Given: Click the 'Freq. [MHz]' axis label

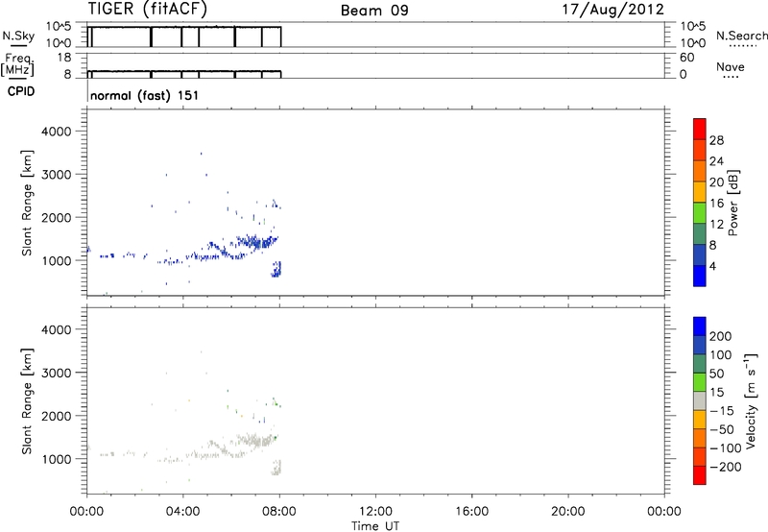Looking at the screenshot, I should (17, 64).
